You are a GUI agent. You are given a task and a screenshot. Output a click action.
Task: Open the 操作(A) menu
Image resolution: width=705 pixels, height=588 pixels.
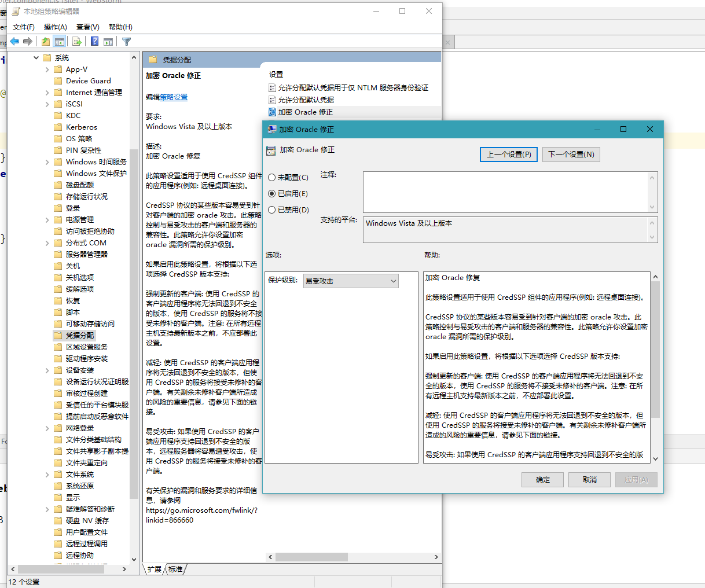56,27
